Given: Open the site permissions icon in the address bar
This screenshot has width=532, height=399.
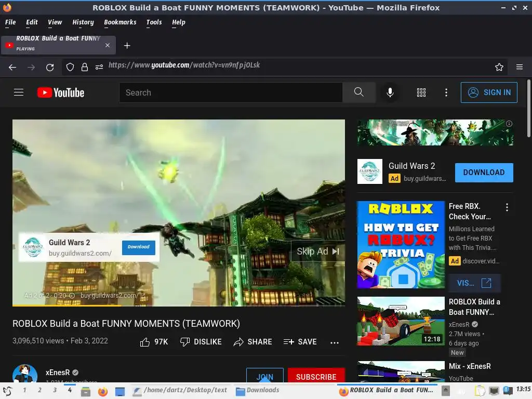Looking at the screenshot, I should (99, 67).
